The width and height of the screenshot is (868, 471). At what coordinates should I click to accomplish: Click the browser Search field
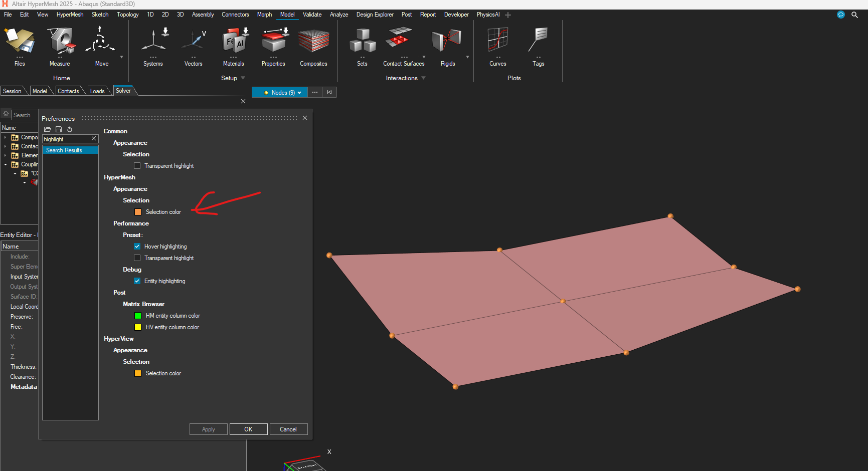(x=25, y=115)
